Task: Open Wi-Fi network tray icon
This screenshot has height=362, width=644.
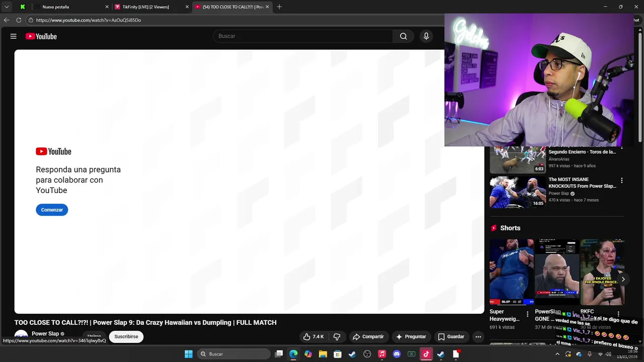Action: pyautogui.click(x=600, y=354)
